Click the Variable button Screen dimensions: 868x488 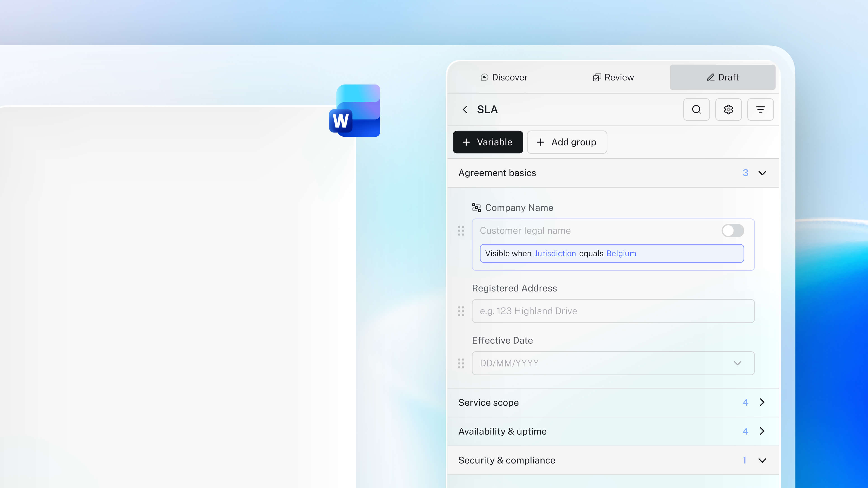488,142
